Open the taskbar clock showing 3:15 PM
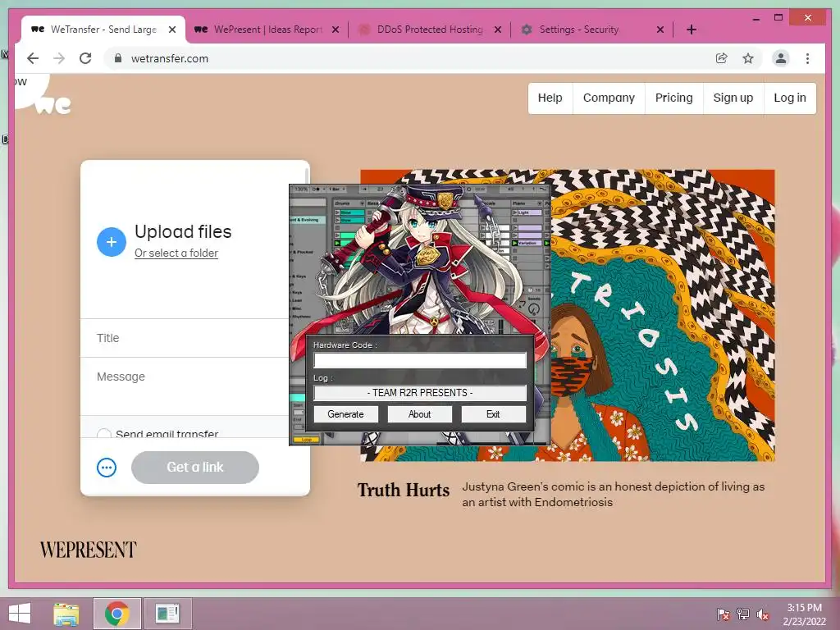840x630 pixels. [804, 614]
